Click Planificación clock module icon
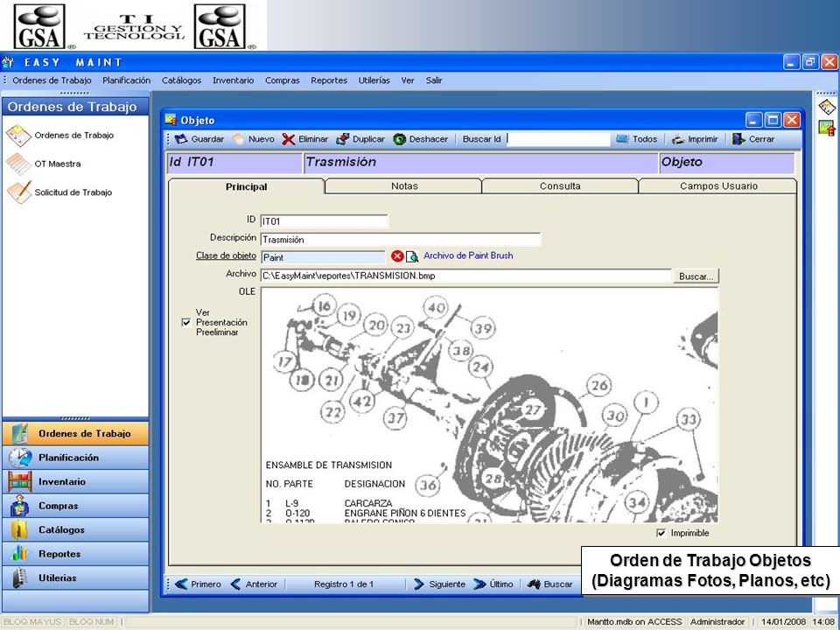This screenshot has height=630, width=840. coord(20,458)
